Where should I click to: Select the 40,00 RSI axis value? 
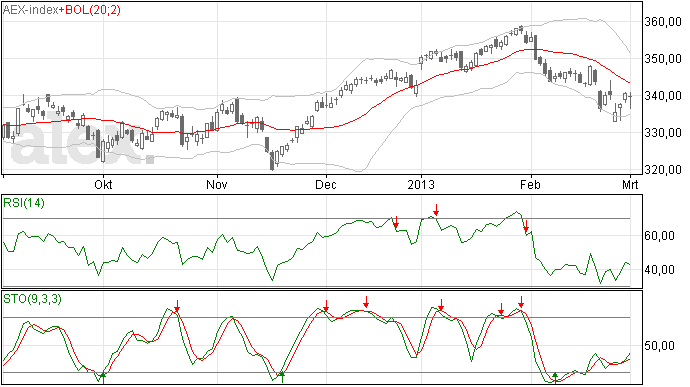tap(659, 270)
